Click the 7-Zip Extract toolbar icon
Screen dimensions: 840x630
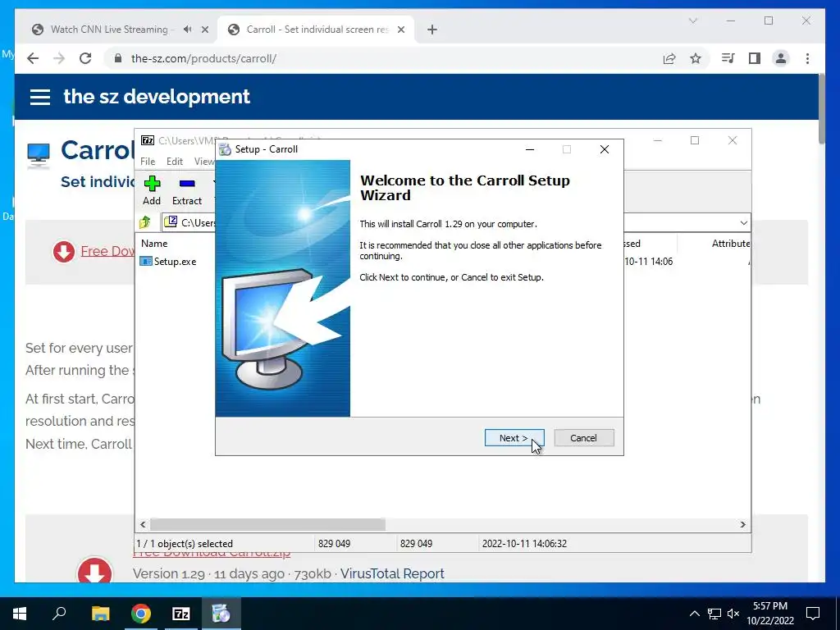click(186, 190)
